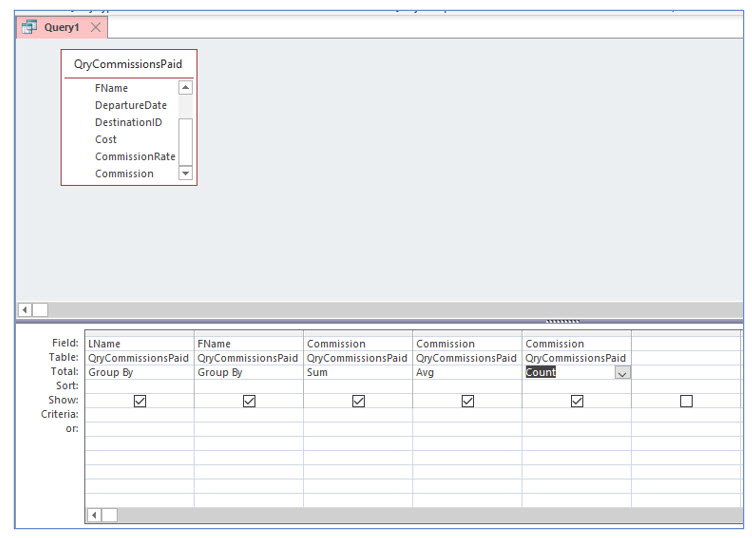Click the LName field cell
Image resolution: width=752 pixels, height=538 pixels.
(140, 344)
